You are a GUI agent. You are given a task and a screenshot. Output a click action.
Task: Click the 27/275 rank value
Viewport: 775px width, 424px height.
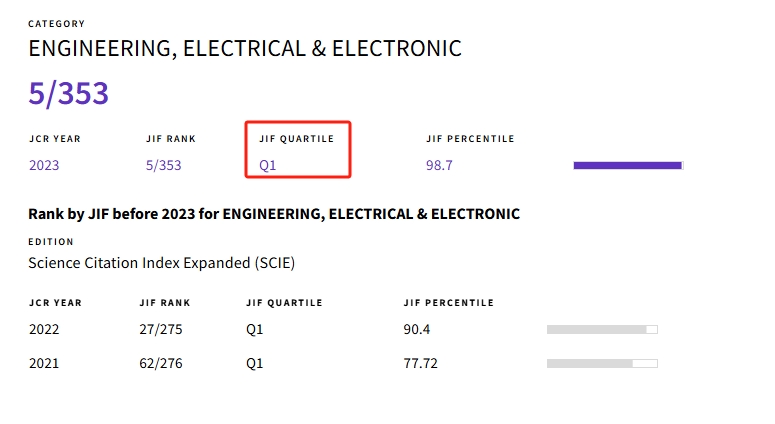pyautogui.click(x=161, y=329)
